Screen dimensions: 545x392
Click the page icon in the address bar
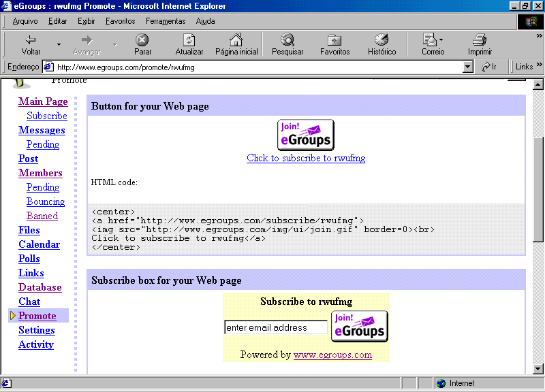click(x=48, y=67)
